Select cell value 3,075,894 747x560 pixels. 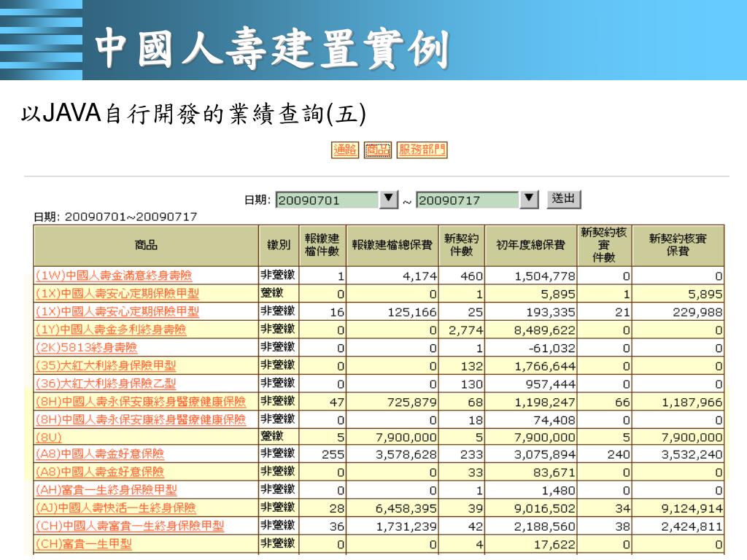pos(545,455)
